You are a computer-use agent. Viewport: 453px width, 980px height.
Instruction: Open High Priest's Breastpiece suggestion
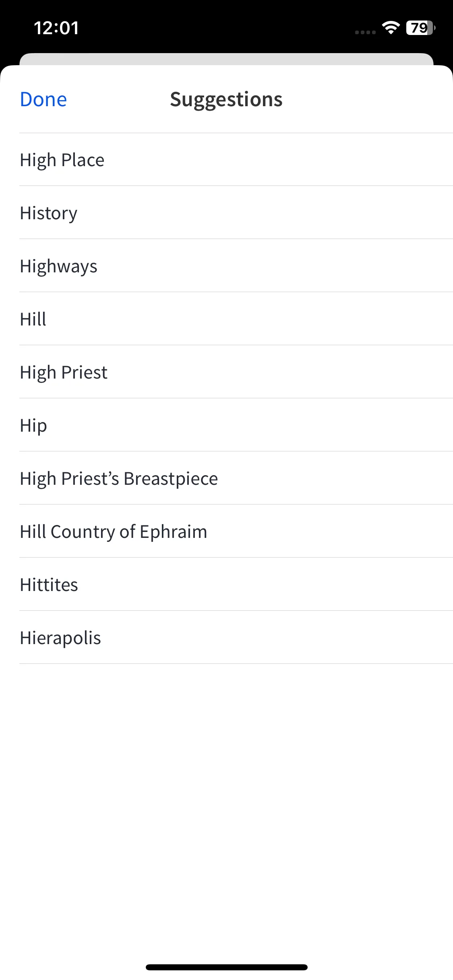[236, 478]
